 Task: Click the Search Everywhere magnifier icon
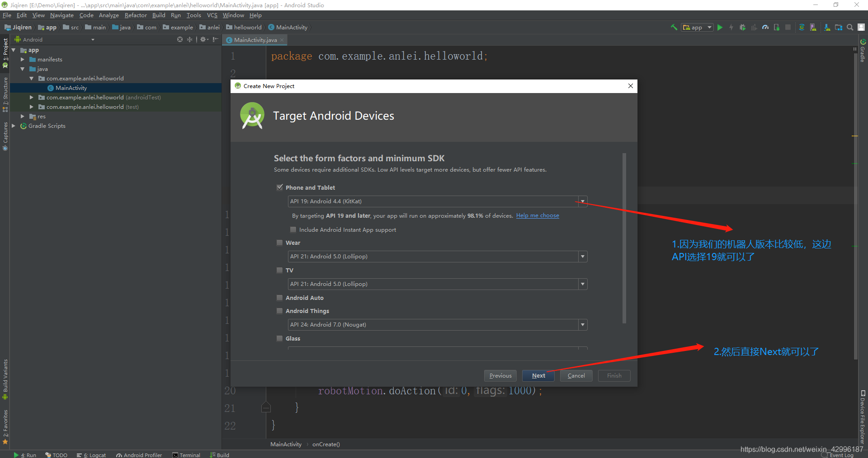tap(850, 27)
